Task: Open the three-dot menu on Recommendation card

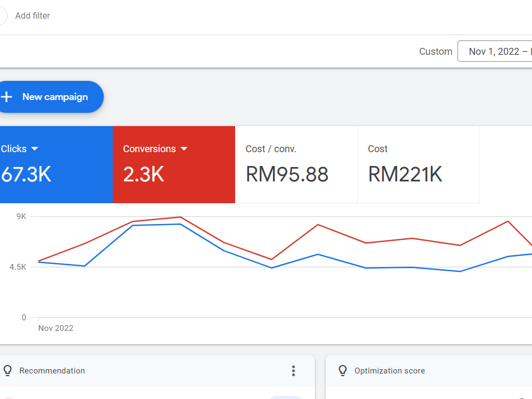Action: (293, 371)
